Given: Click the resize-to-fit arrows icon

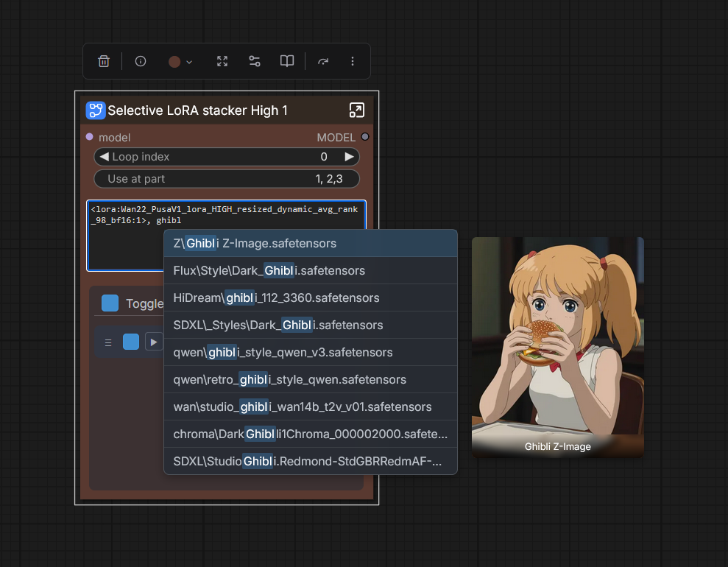Looking at the screenshot, I should (222, 61).
